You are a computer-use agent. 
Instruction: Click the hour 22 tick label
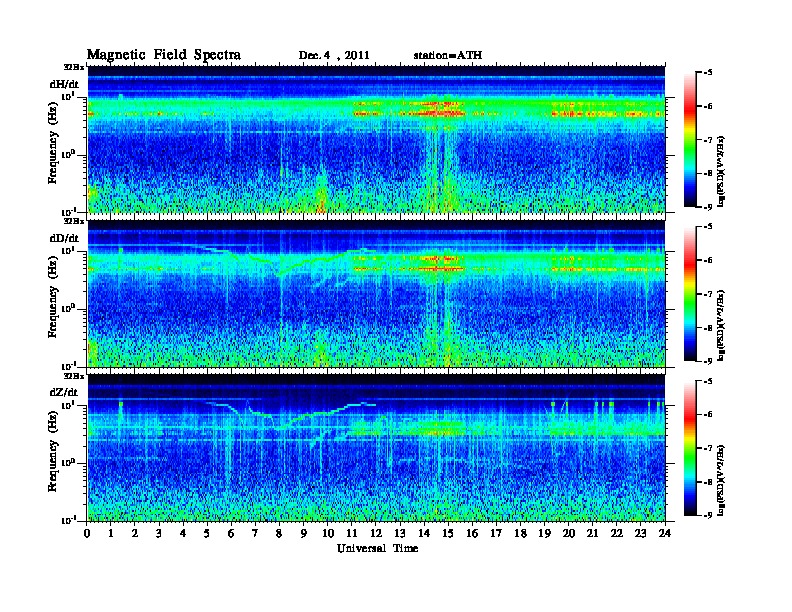[x=617, y=533]
